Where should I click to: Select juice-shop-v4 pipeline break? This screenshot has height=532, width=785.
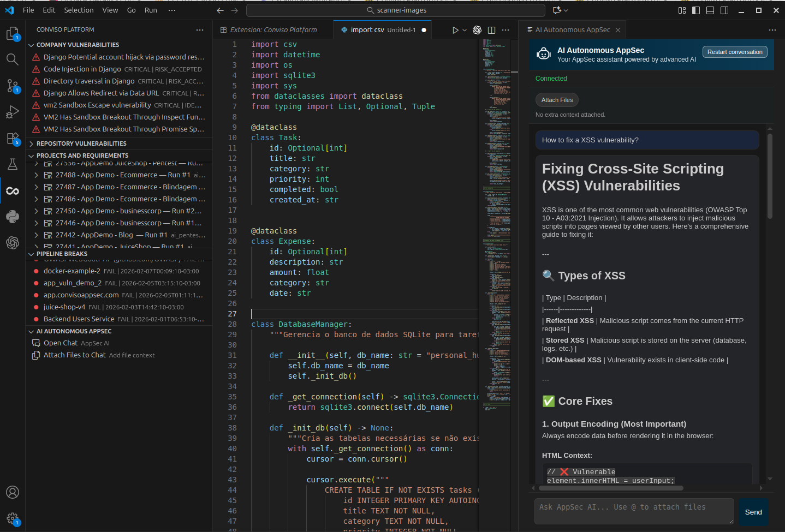[x=118, y=307]
